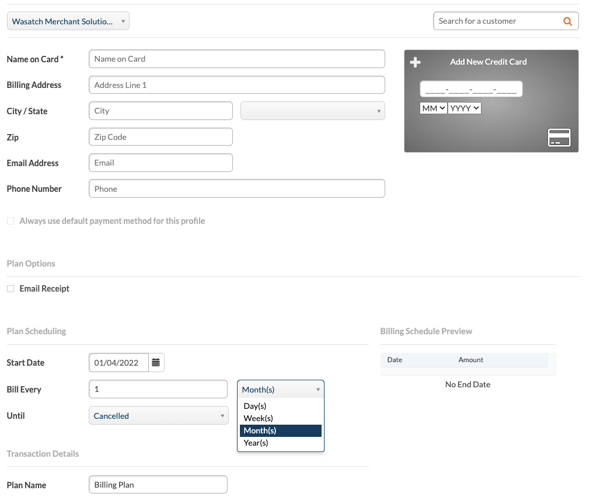Image resolution: width=600 pixels, height=498 pixels.
Task: Toggle the Email Receipt checkbox
Action: click(11, 289)
